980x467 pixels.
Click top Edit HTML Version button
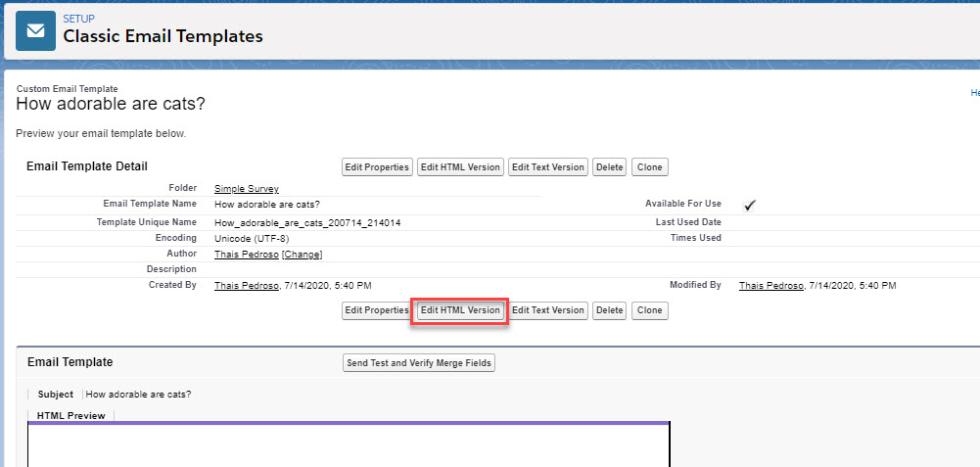460,167
